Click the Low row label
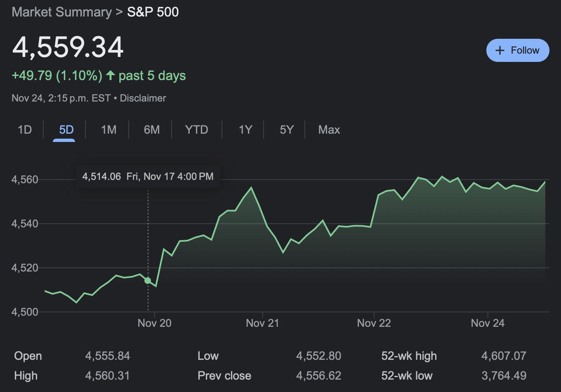This screenshot has width=561, height=392. (208, 356)
